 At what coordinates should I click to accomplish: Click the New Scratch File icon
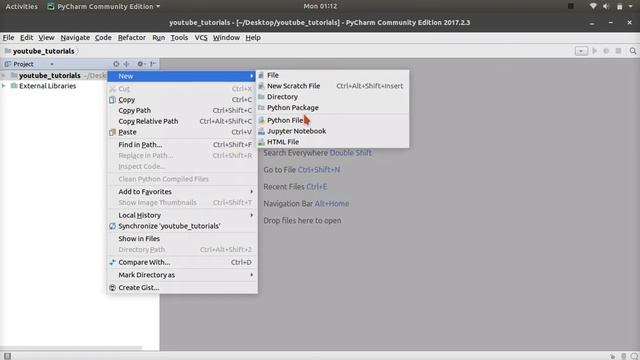click(x=261, y=86)
